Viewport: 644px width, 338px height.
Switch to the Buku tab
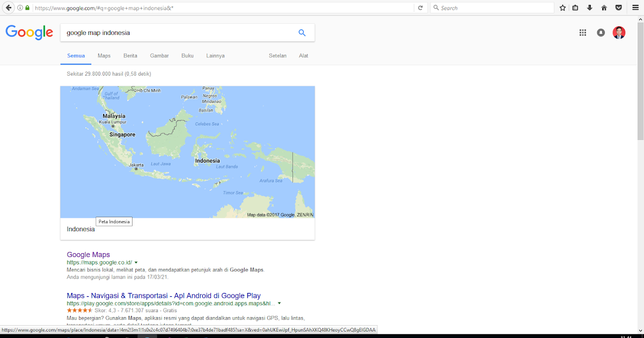(187, 56)
